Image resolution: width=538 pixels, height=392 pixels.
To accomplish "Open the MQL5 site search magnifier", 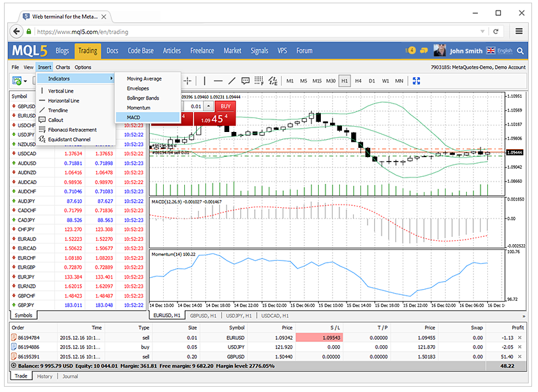I will pos(520,51).
